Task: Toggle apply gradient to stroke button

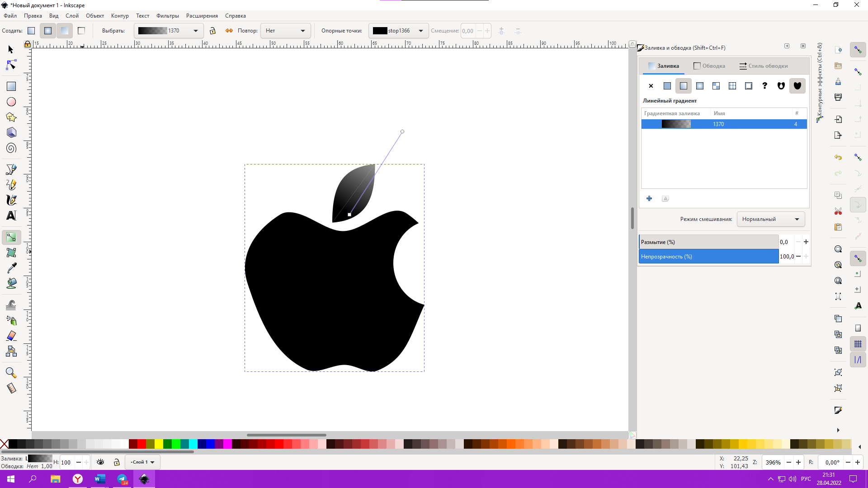Action: (81, 31)
